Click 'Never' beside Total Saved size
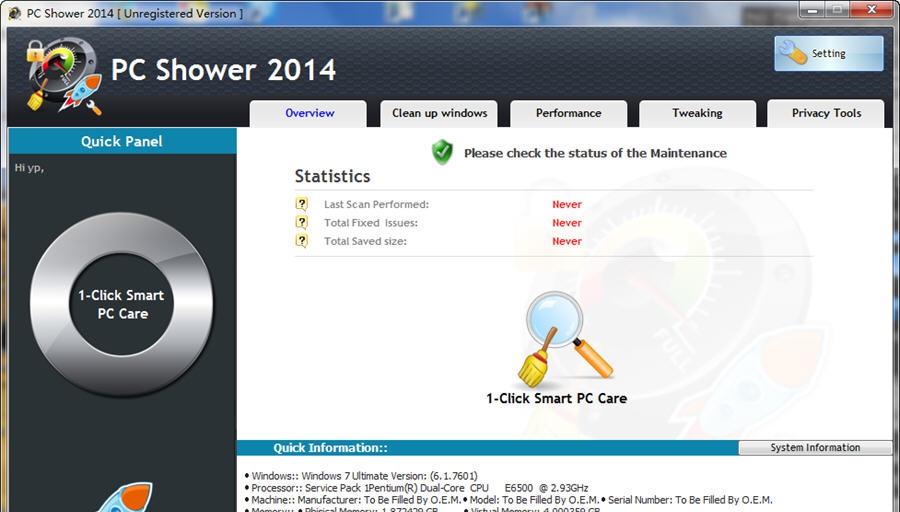Screen dimensions: 900x512 (567, 241)
